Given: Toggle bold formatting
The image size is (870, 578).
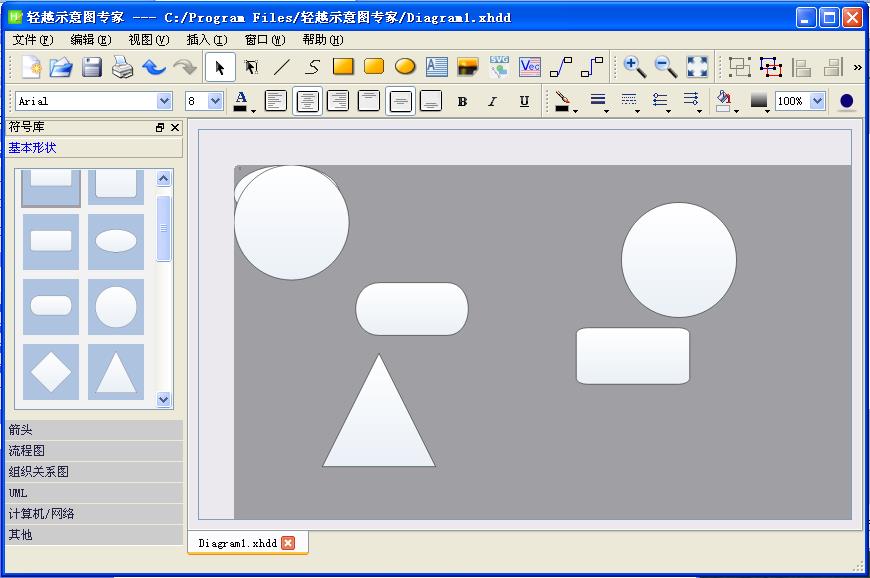Looking at the screenshot, I should pyautogui.click(x=462, y=102).
